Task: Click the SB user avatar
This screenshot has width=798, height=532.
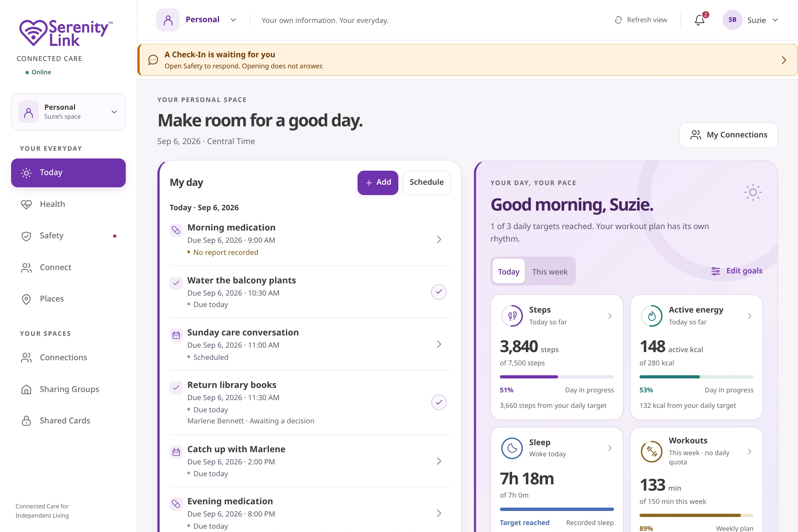Action: point(732,20)
